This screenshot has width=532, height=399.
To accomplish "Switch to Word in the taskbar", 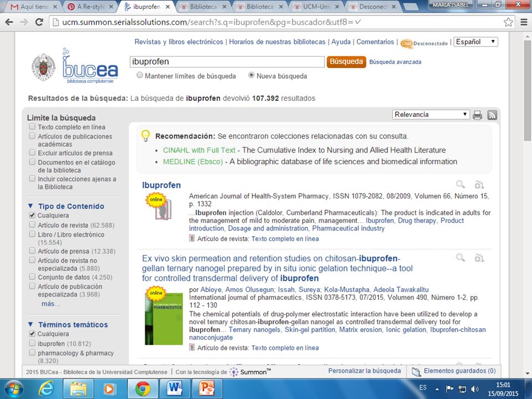I will 175,389.
